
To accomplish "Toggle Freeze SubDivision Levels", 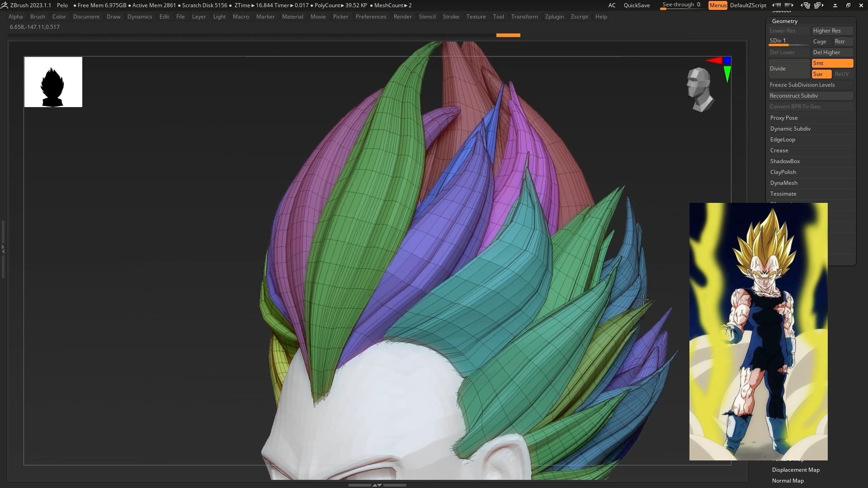I will click(811, 85).
